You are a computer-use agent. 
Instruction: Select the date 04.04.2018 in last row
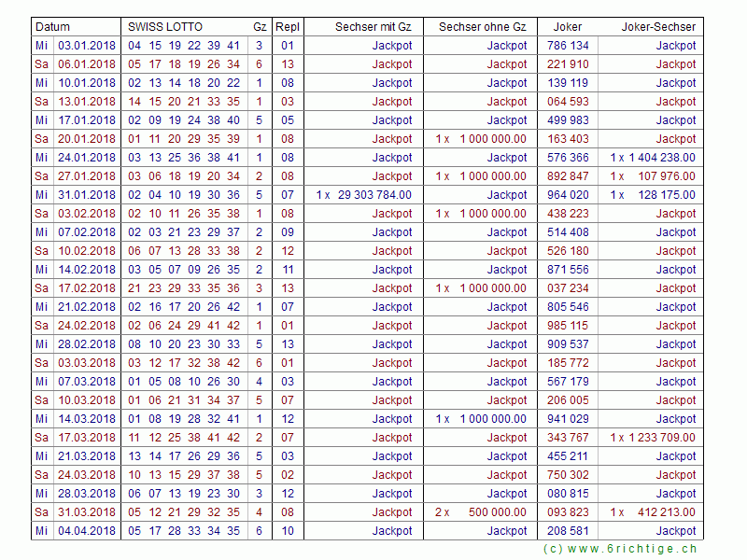pos(87,531)
